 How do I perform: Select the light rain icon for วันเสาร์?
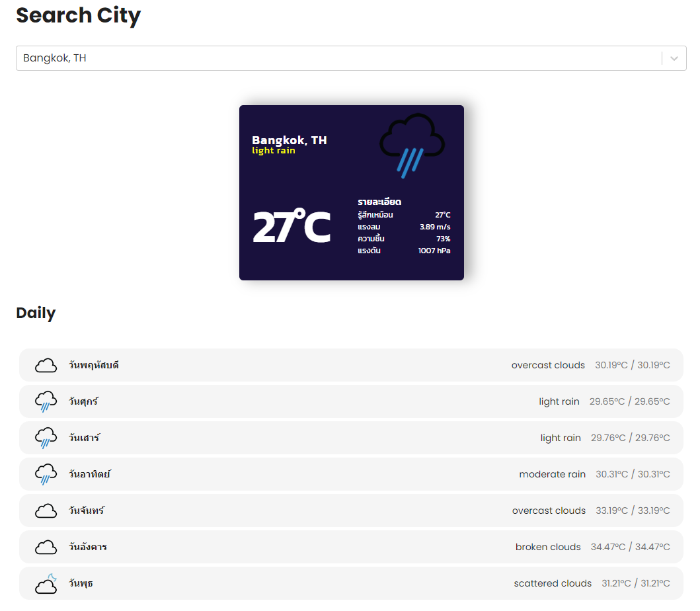tap(46, 437)
